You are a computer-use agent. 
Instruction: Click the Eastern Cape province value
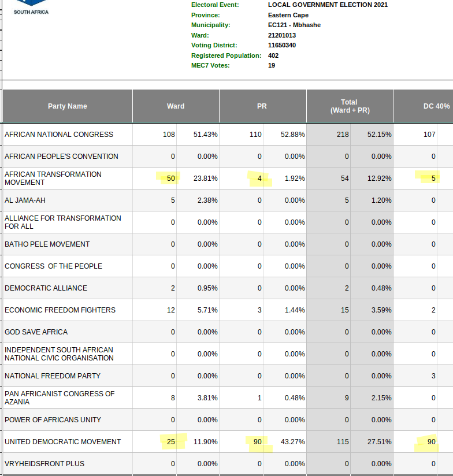tap(288, 15)
